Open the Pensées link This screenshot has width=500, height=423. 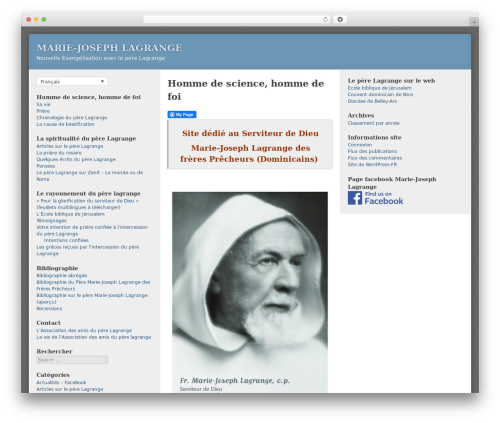coord(46,166)
